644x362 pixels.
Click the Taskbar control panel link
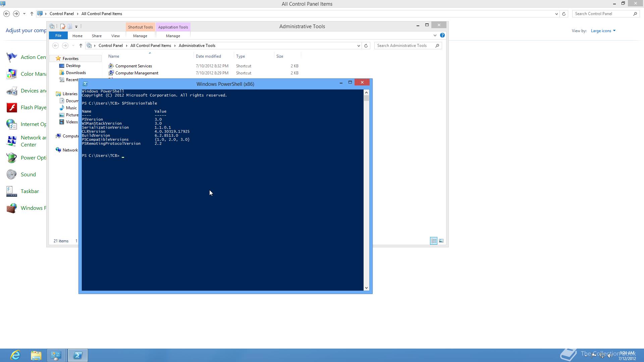pos(30,191)
